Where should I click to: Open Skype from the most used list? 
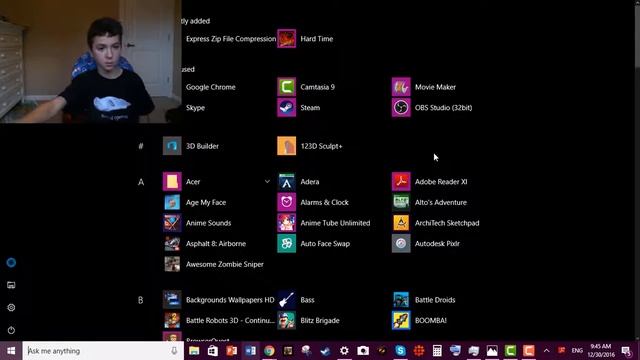[195, 108]
